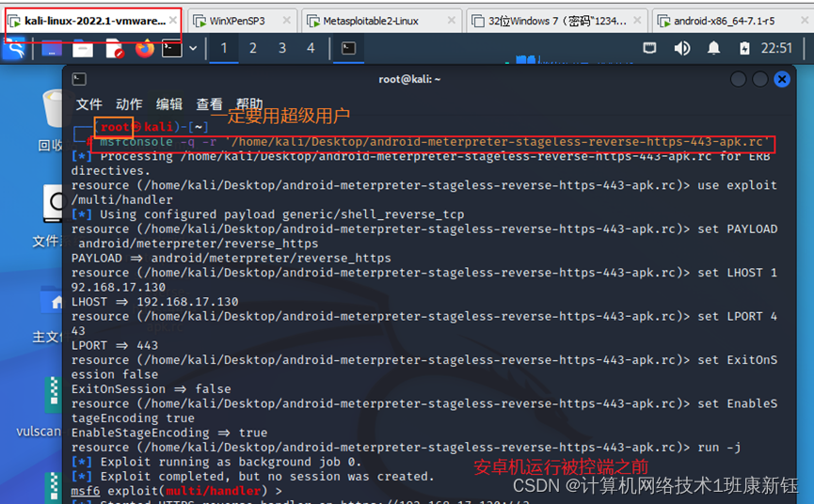Click 'Using configured payload generic/shell_reverse_tcp' line
814x504 pixels.
point(282,214)
